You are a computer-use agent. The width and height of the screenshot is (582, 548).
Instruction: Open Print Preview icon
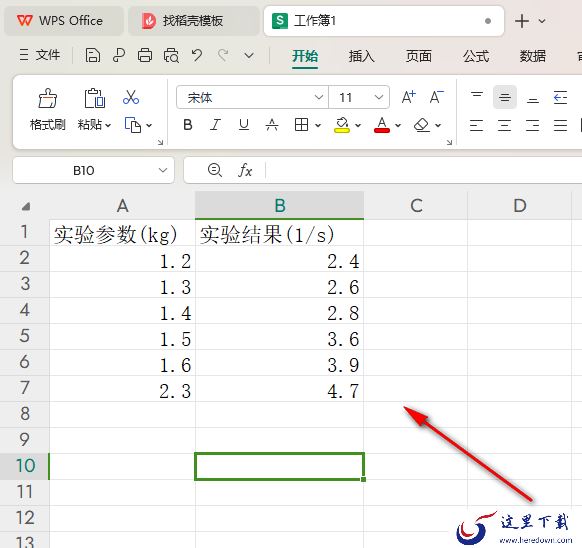pos(171,56)
